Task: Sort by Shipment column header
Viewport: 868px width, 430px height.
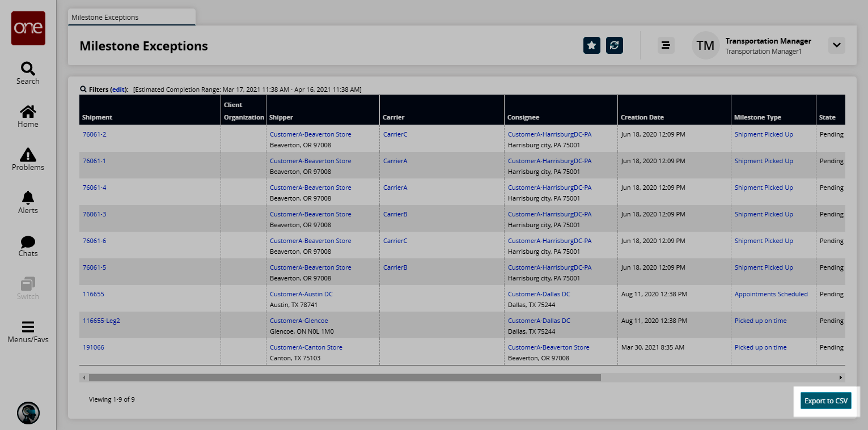Action: coord(150,110)
